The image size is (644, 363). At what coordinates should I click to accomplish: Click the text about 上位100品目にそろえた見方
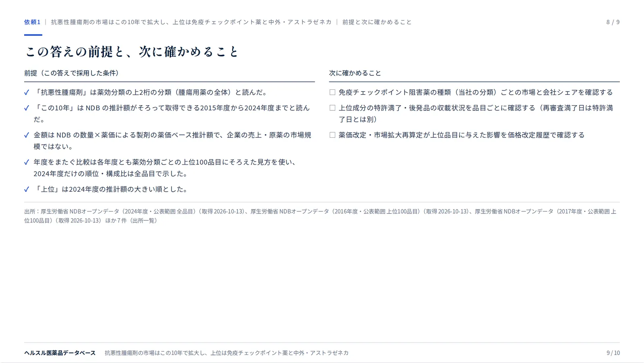point(166,168)
